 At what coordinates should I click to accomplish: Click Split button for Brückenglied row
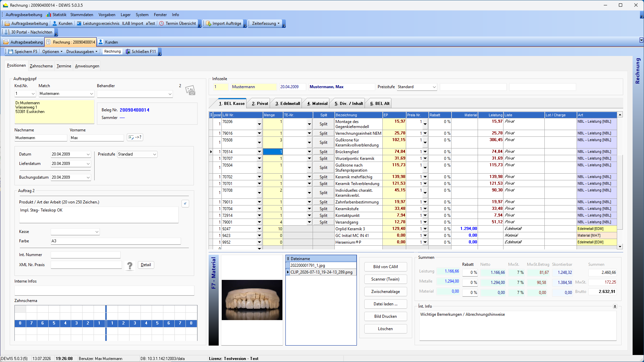tap(323, 152)
